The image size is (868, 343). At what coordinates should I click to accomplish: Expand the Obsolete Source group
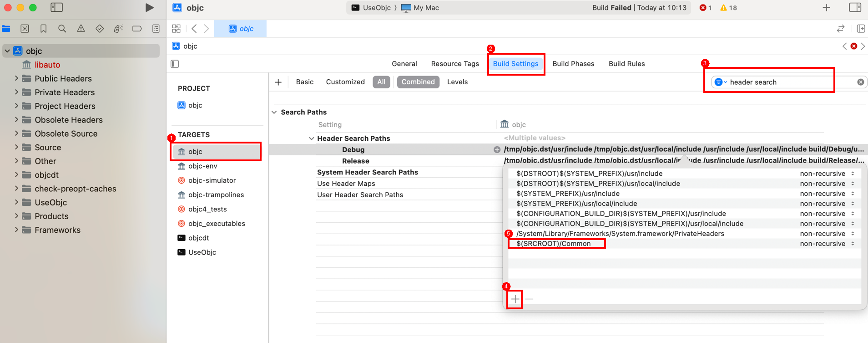click(16, 133)
